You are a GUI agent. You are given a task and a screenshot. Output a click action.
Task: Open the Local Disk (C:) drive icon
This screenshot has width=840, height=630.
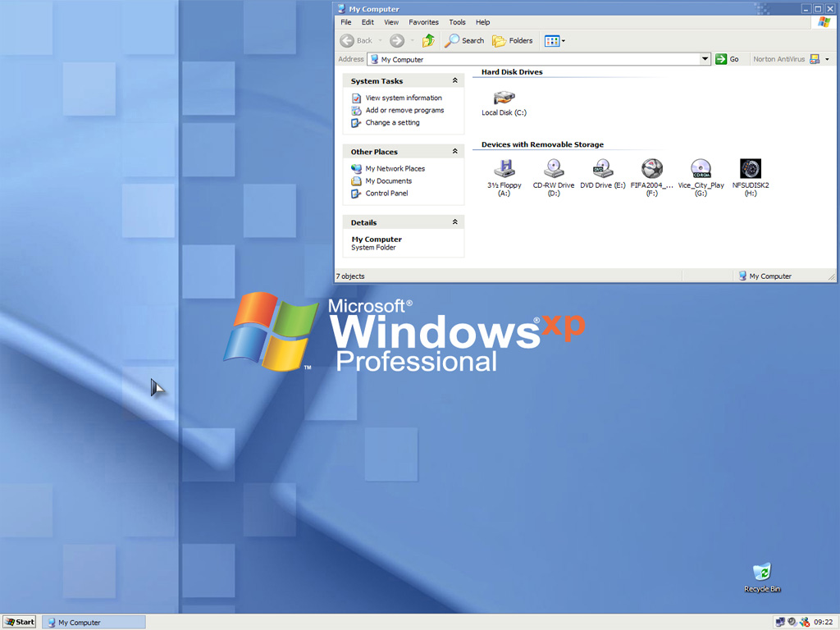click(x=504, y=98)
